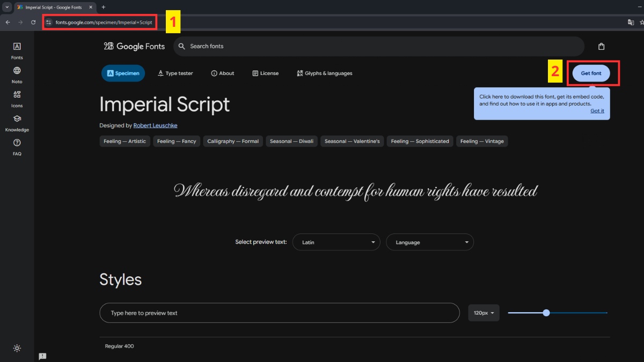Click the send feedback icon

(42, 356)
